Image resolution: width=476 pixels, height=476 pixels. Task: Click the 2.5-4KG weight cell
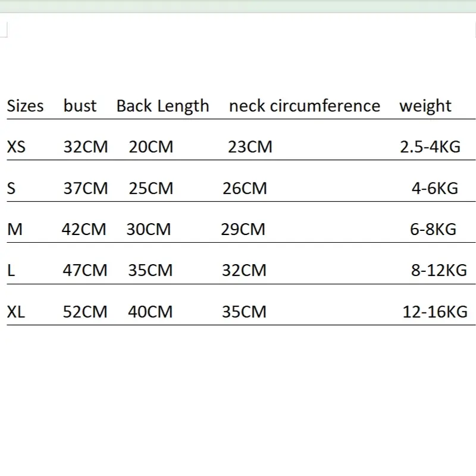430,146
